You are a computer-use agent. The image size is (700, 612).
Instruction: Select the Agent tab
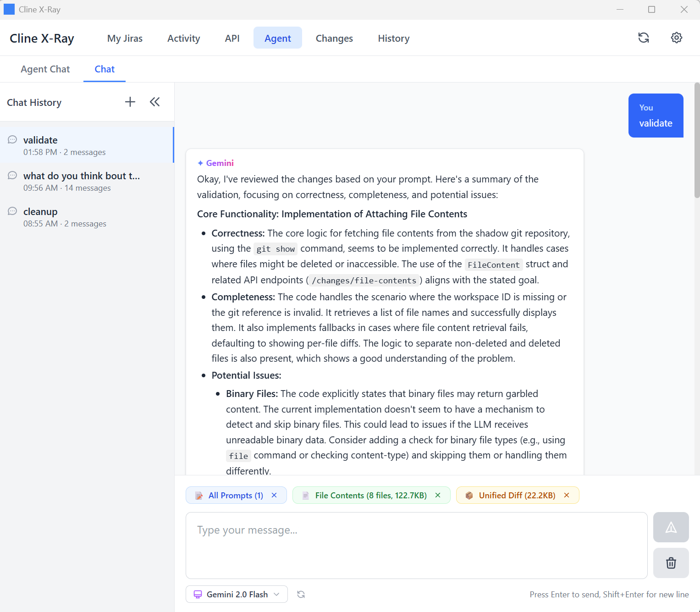click(x=278, y=38)
